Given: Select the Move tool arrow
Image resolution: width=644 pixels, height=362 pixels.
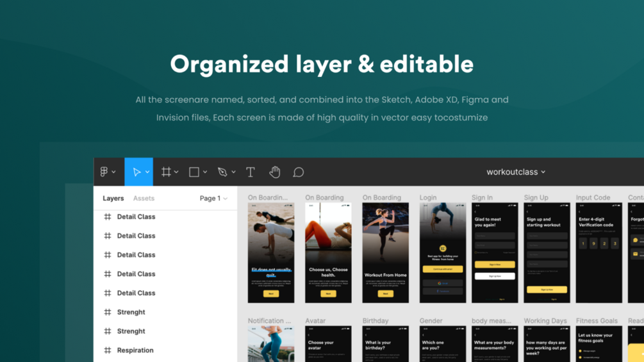Looking at the screenshot, I should [x=136, y=172].
